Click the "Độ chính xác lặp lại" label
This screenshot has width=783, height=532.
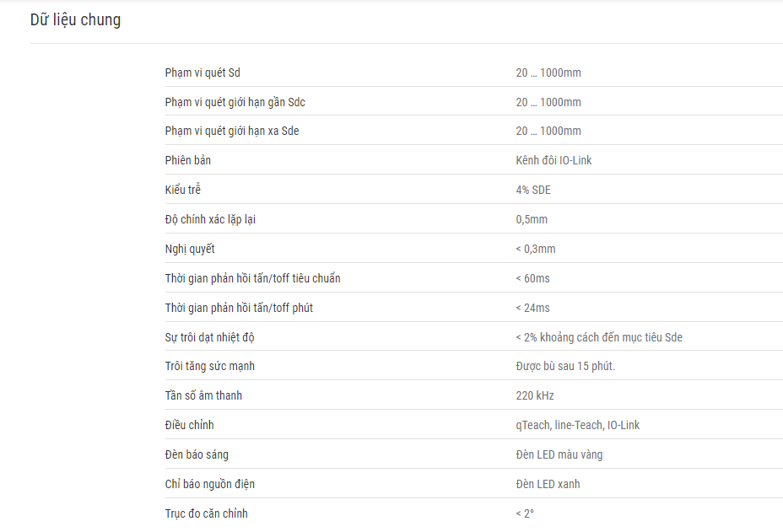point(210,219)
